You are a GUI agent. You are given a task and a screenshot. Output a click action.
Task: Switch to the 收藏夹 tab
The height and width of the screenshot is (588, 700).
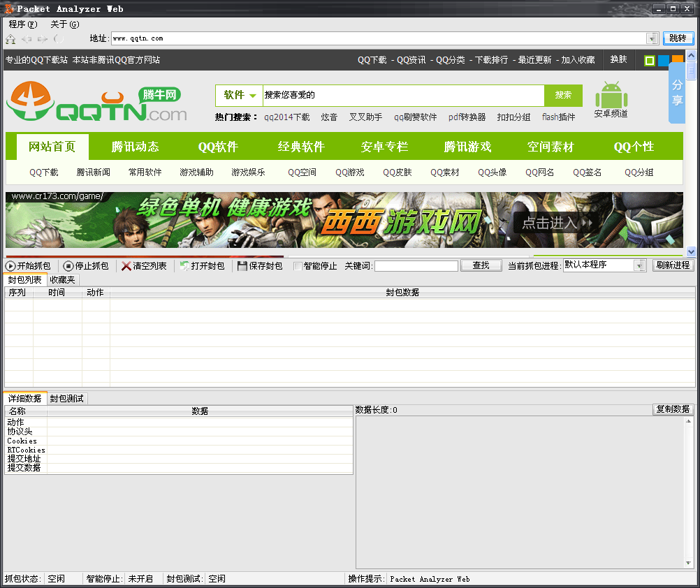62,280
